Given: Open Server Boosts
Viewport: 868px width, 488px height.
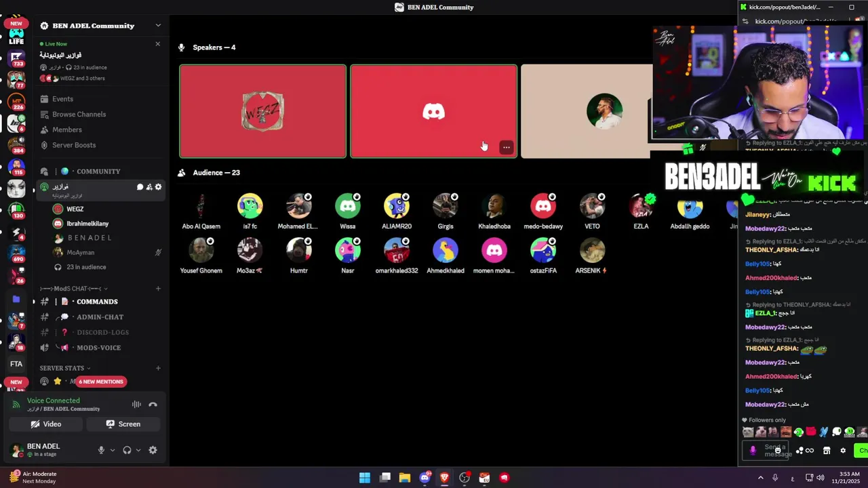Looking at the screenshot, I should pyautogui.click(x=73, y=145).
